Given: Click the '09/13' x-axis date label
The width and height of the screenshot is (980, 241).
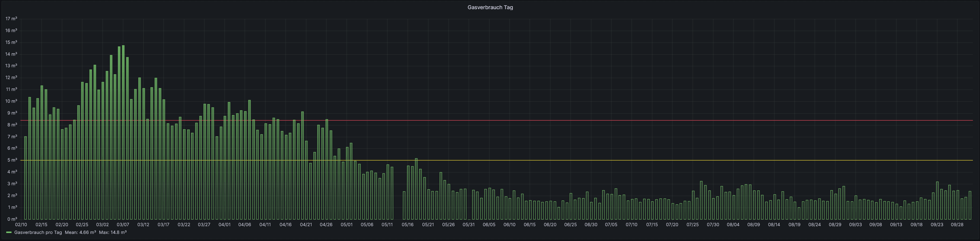Looking at the screenshot, I should tap(896, 224).
